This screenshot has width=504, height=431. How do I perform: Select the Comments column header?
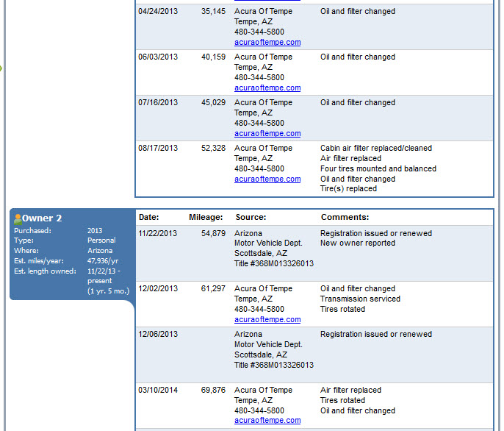point(345,218)
